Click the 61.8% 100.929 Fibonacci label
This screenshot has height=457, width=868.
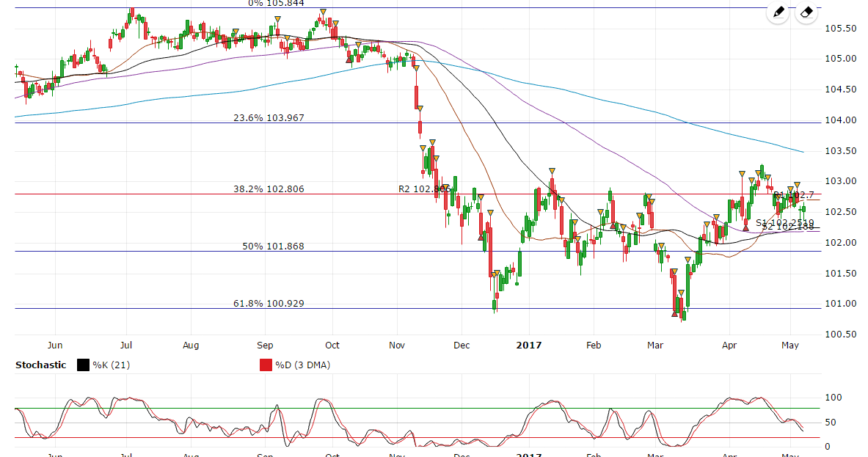(x=269, y=303)
